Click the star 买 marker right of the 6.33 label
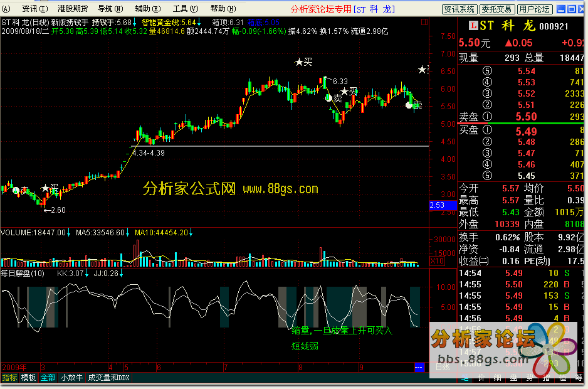588x389 pixels. coord(349,91)
